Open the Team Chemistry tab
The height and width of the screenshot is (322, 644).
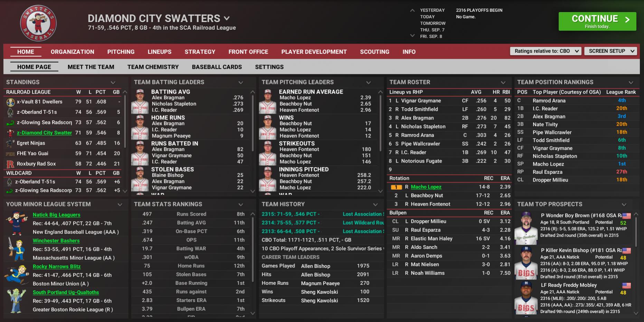[153, 67]
